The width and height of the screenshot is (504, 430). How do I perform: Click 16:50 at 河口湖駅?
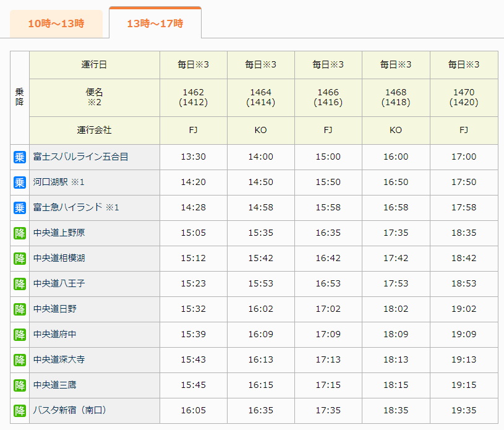396,183
